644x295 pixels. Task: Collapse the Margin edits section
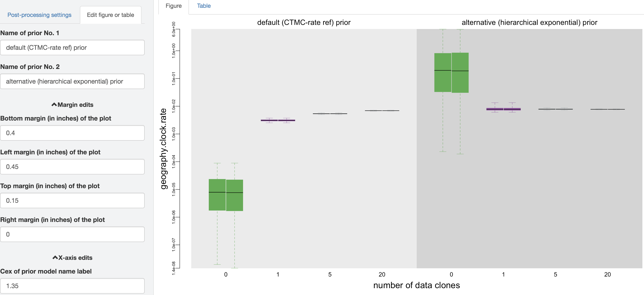click(75, 105)
